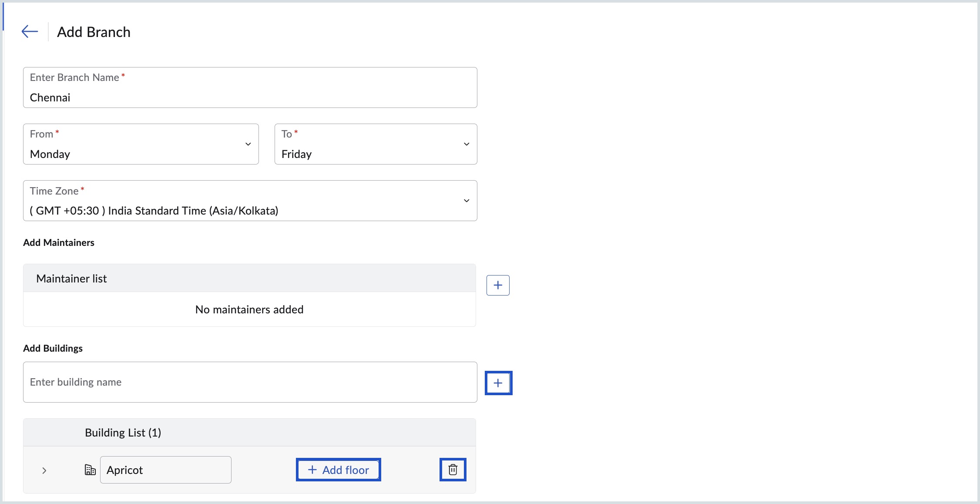980x504 pixels.
Task: Click the Add Branch page title
Action: [94, 32]
